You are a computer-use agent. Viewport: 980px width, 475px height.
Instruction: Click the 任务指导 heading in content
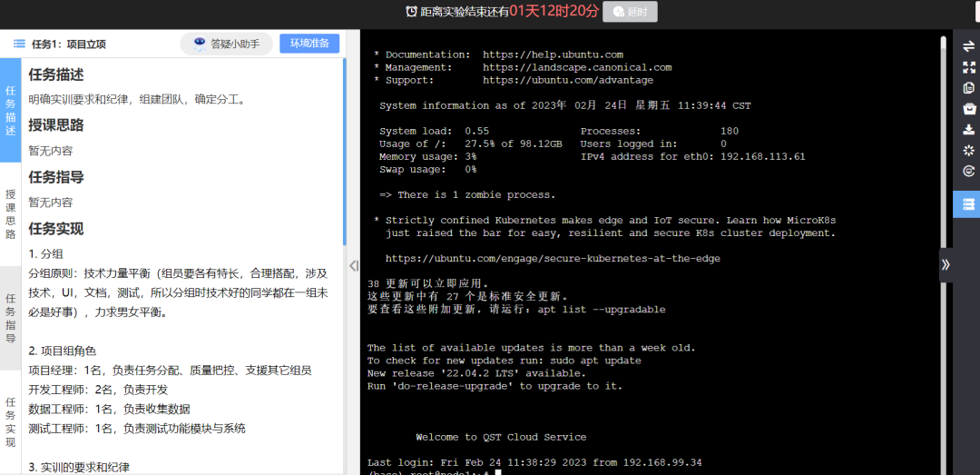click(55, 177)
